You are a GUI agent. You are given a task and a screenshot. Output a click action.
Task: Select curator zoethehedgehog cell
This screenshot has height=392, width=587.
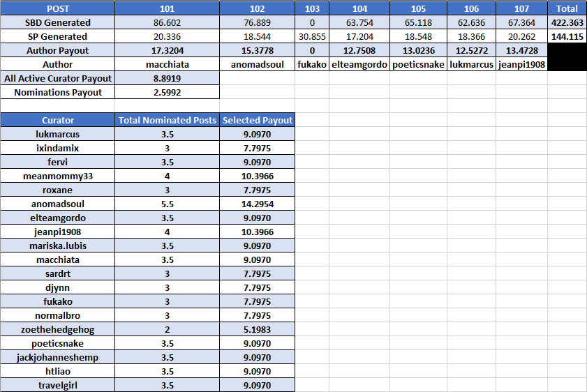pos(58,329)
